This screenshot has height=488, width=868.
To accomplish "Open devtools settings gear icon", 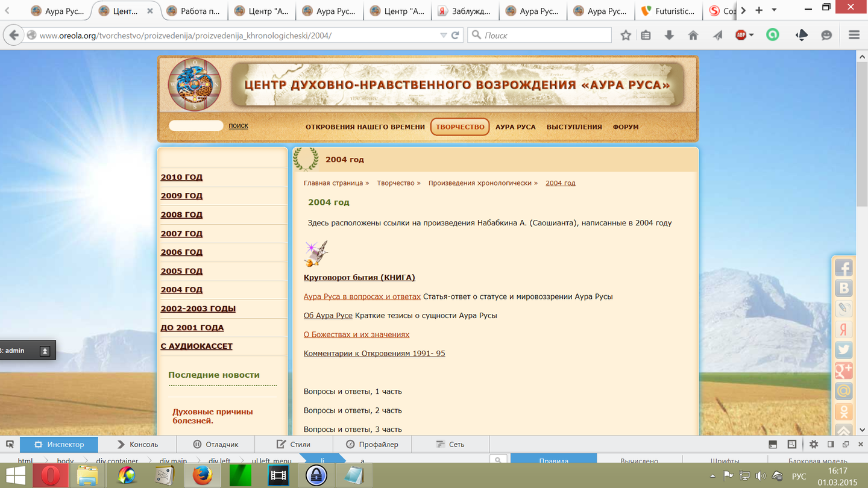I will coord(814,445).
